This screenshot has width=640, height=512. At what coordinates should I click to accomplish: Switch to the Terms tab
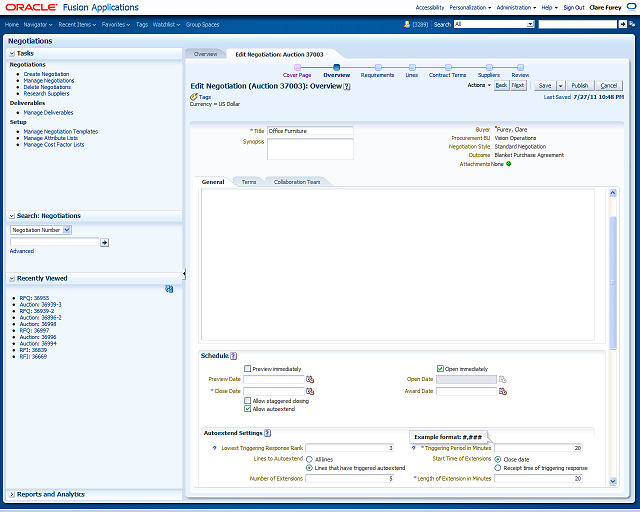(x=249, y=182)
